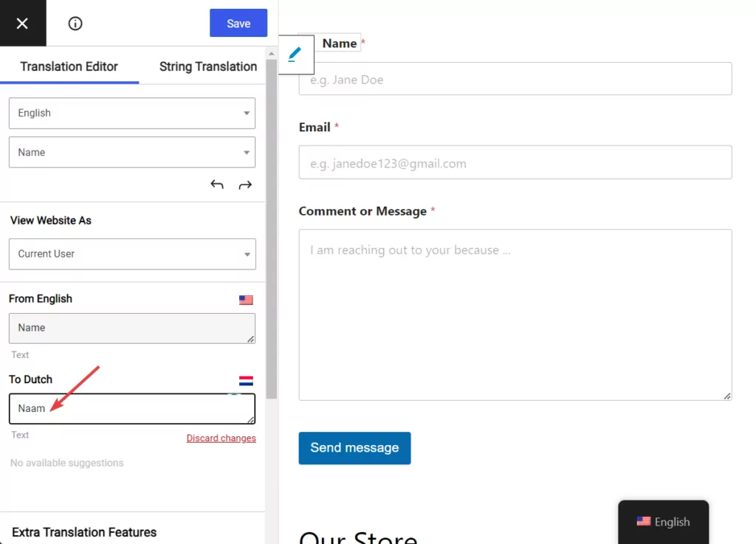This screenshot has width=756, height=544.
Task: Click into the Email input field
Action: pos(515,162)
